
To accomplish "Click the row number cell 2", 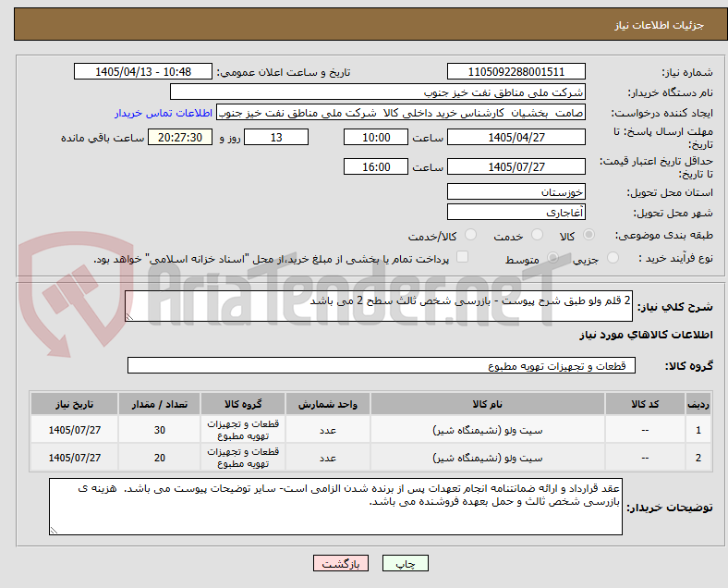I will click(x=698, y=458).
